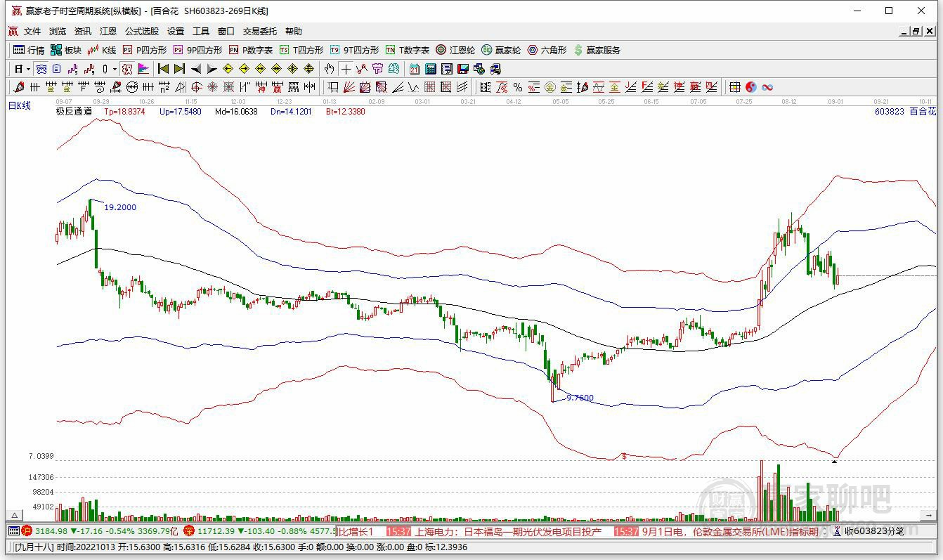Click the K线 toolbar button
The image size is (943, 560).
tap(102, 50)
